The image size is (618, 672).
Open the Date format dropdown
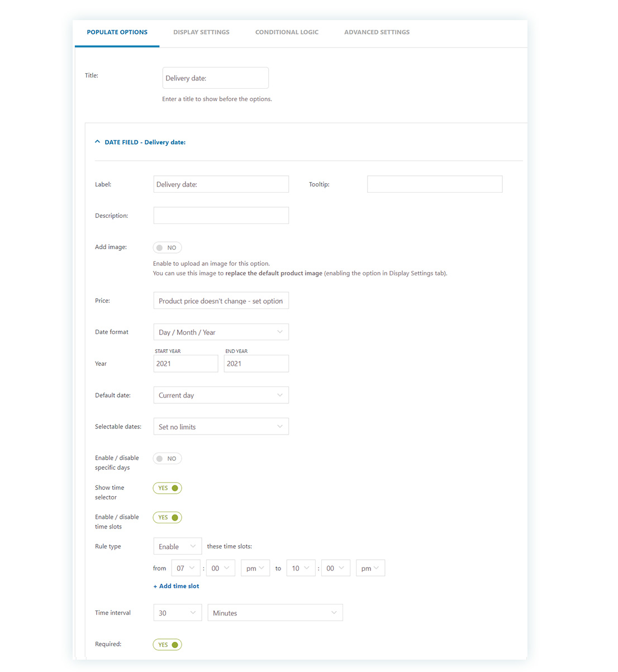click(x=221, y=332)
